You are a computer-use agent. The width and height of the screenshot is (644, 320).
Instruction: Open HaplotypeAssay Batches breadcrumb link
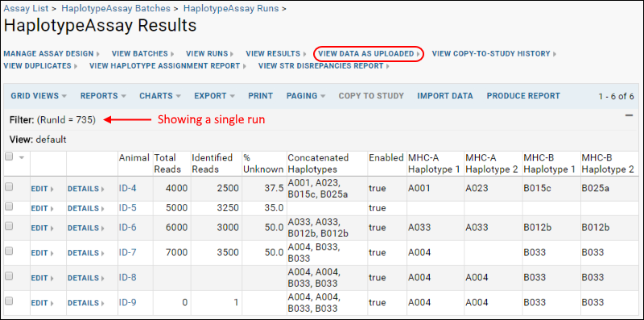click(116, 8)
